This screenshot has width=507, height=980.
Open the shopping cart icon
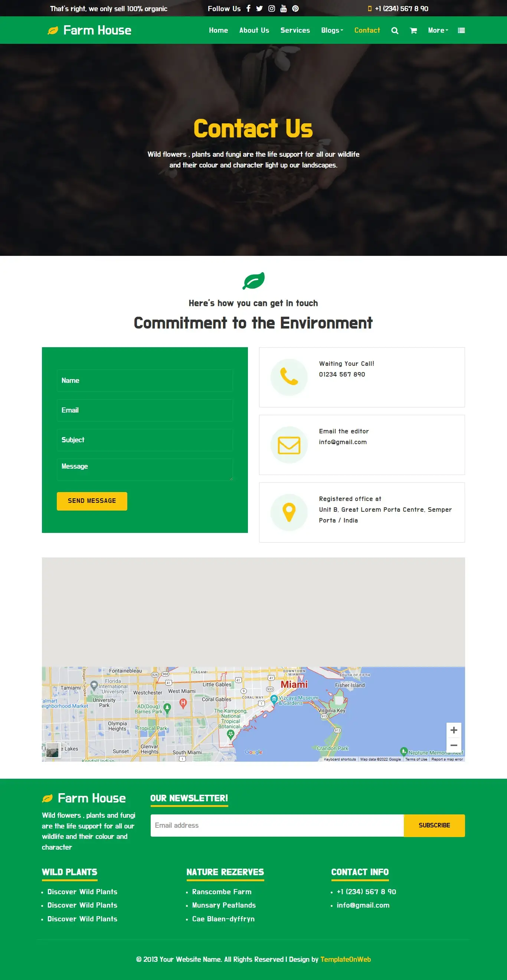(x=413, y=30)
